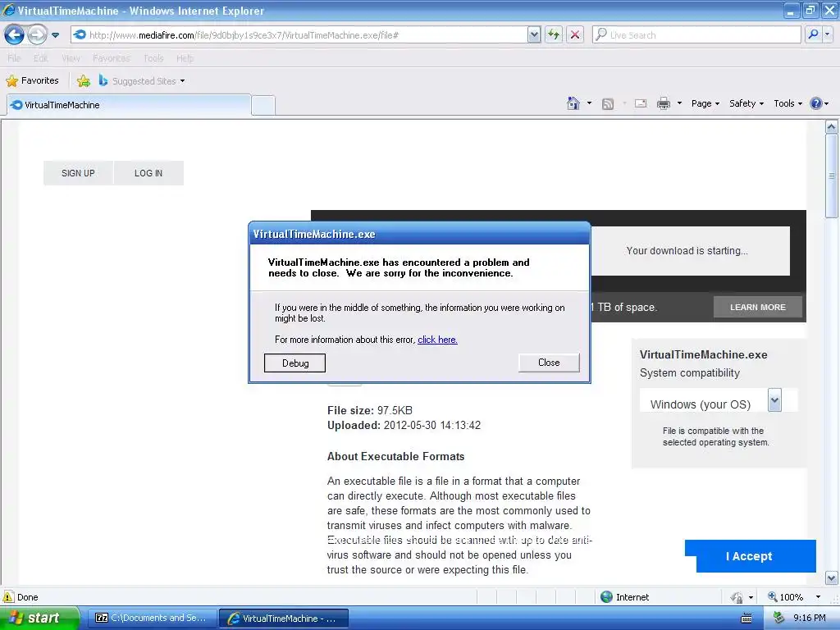
Task: Follow the 'click here' error info link
Action: pos(437,340)
